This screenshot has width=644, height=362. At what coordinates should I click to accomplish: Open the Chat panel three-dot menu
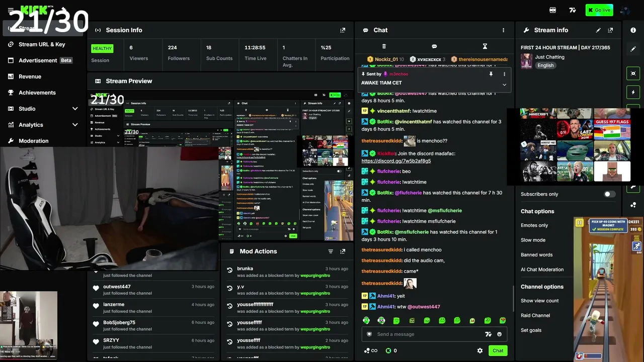[503, 30]
